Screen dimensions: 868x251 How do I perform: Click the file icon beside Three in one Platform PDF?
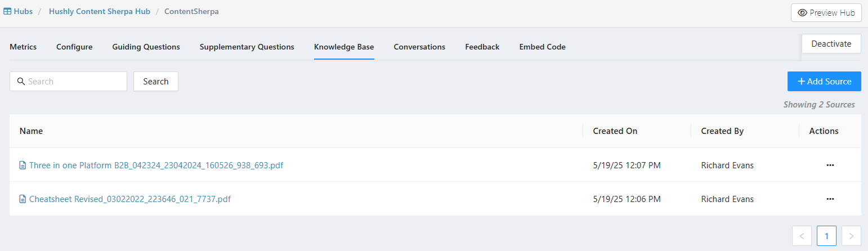[x=23, y=165]
